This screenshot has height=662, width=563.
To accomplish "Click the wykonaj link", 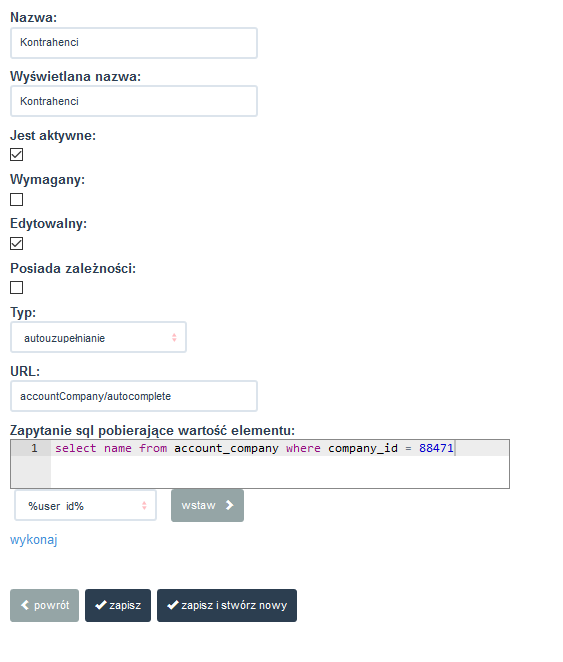I will pyautogui.click(x=34, y=540).
